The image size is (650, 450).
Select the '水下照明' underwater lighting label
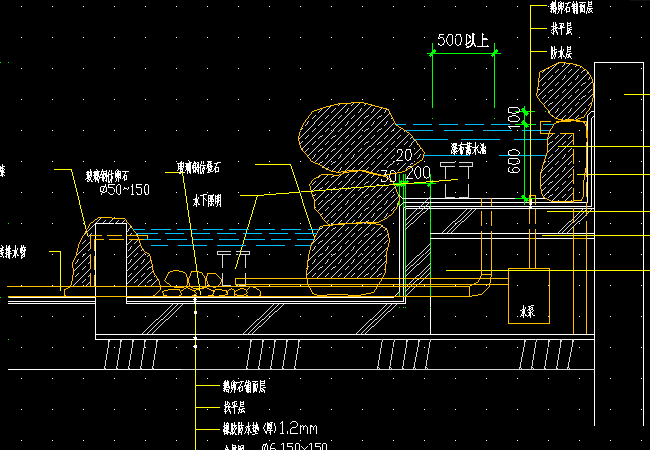pyautogui.click(x=207, y=200)
